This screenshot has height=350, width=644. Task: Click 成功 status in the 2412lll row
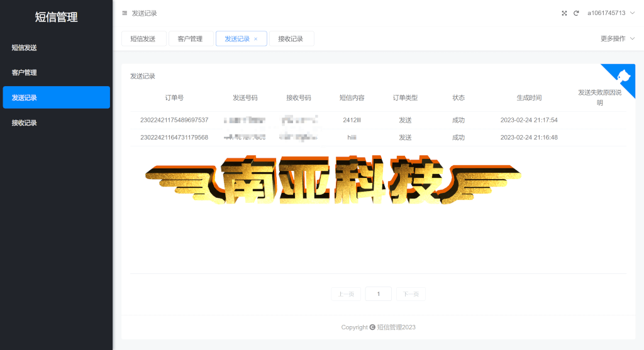[458, 120]
